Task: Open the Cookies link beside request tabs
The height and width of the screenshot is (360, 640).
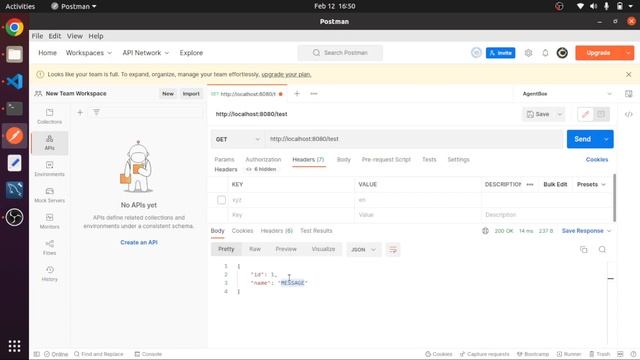Action: pyautogui.click(x=597, y=160)
